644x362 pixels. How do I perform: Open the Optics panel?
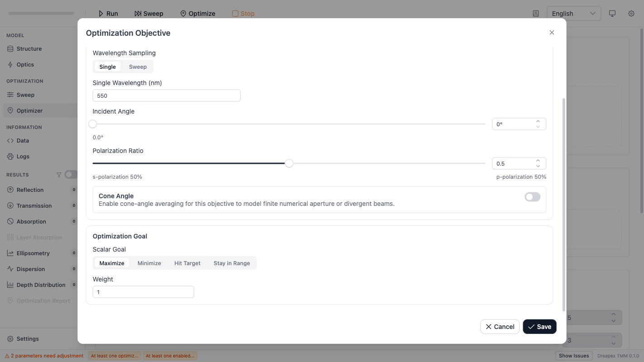coord(25,64)
